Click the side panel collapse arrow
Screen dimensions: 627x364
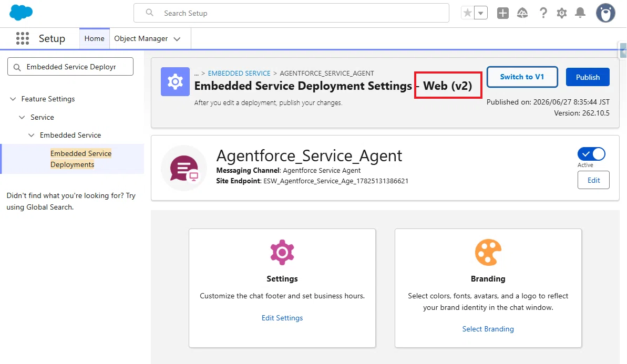[623, 51]
